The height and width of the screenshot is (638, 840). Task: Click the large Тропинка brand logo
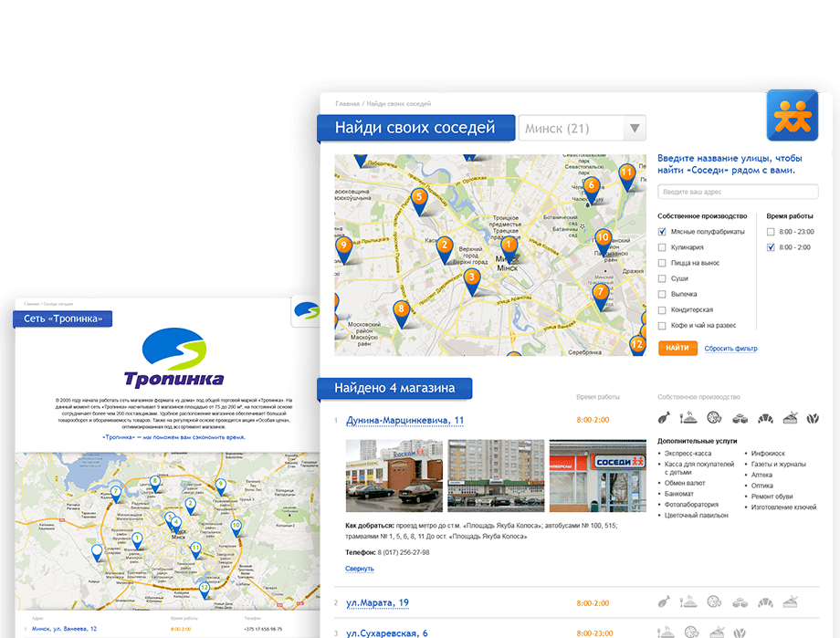174,357
